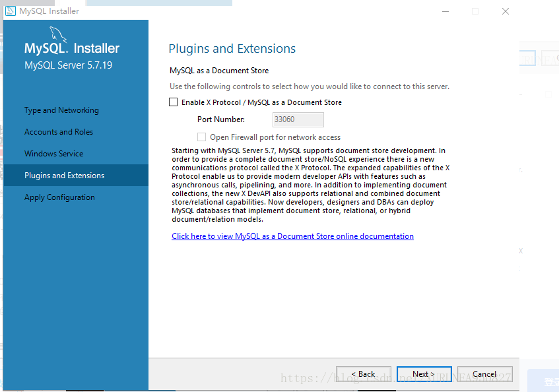Image resolution: width=559 pixels, height=392 pixels.
Task: Minimize the MySQL Installer window
Action: coord(445,11)
